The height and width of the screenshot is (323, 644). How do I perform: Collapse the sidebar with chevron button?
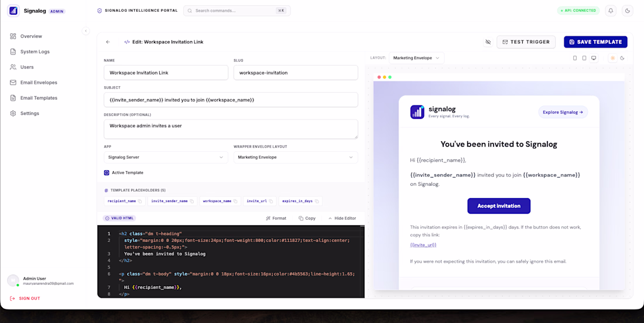tap(85, 31)
